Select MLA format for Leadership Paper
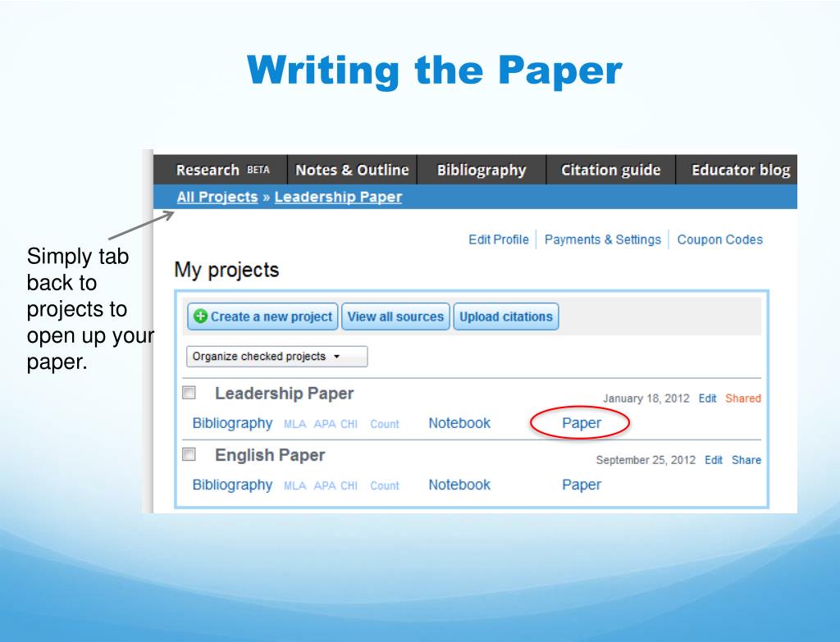The width and height of the screenshot is (840, 642). (x=294, y=424)
